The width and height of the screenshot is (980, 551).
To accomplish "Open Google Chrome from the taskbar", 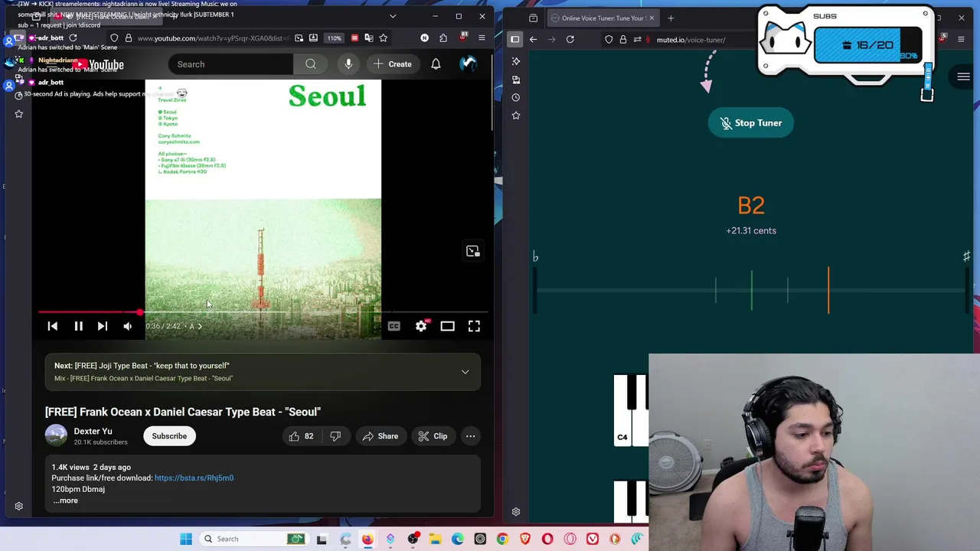I will [x=502, y=539].
